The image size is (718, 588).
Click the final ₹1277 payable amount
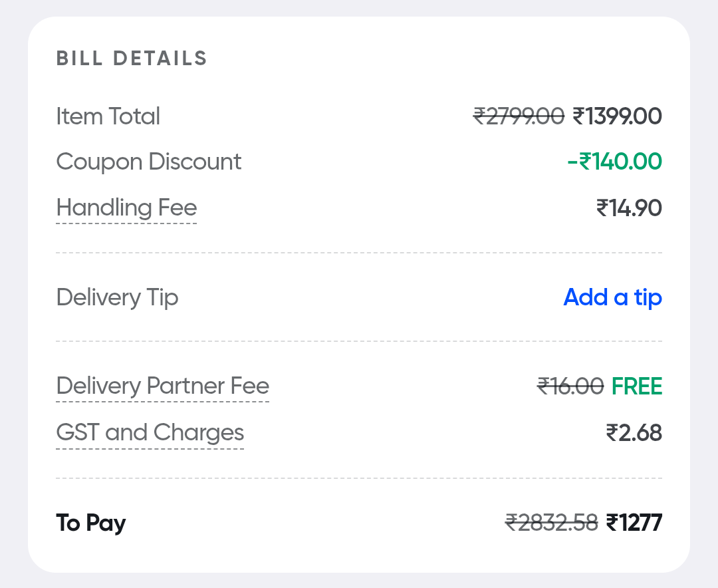pos(634,523)
